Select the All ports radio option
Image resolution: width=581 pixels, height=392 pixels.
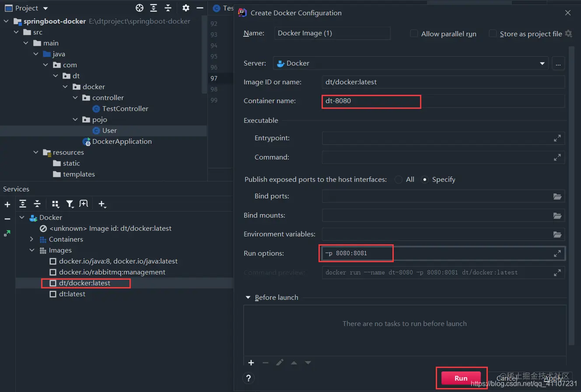click(x=399, y=180)
